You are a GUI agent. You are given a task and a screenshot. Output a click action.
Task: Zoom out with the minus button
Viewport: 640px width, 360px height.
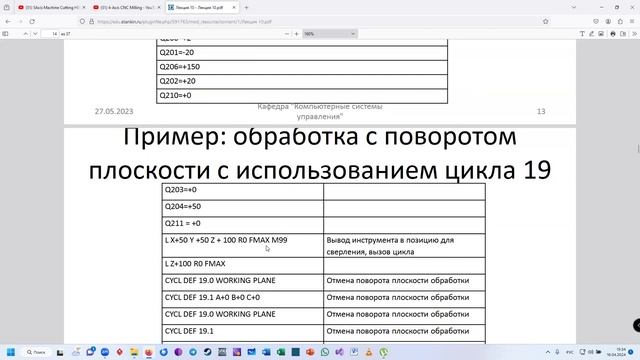287,34
